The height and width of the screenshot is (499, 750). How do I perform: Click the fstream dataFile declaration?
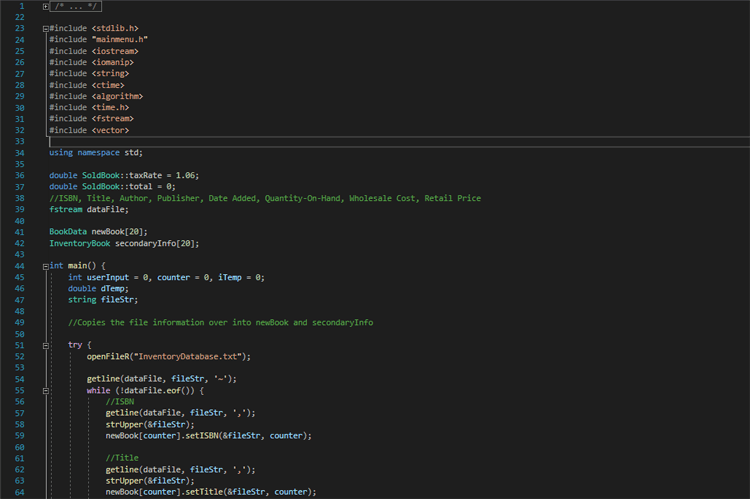tap(89, 209)
